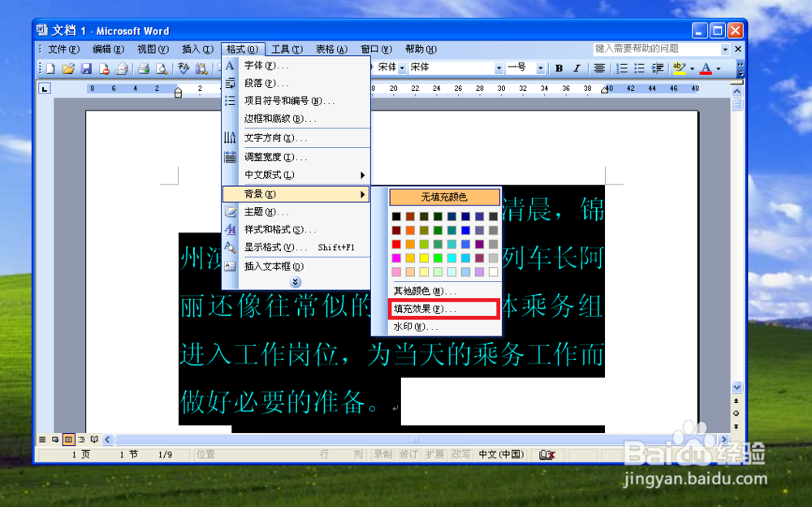The image size is (812, 507).
Task: Choose 项目符号和编号 menu entry
Action: 296,101
